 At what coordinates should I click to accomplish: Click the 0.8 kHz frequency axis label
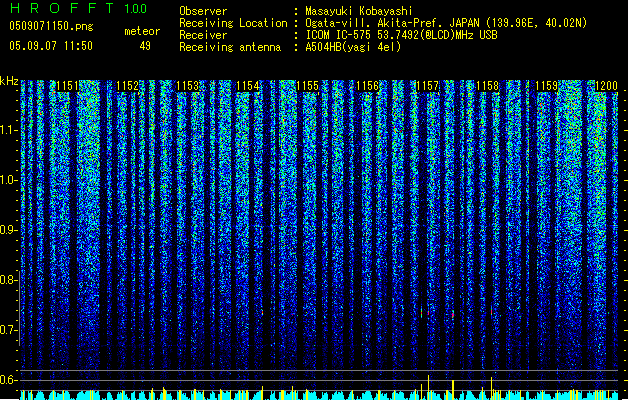(x=8, y=280)
